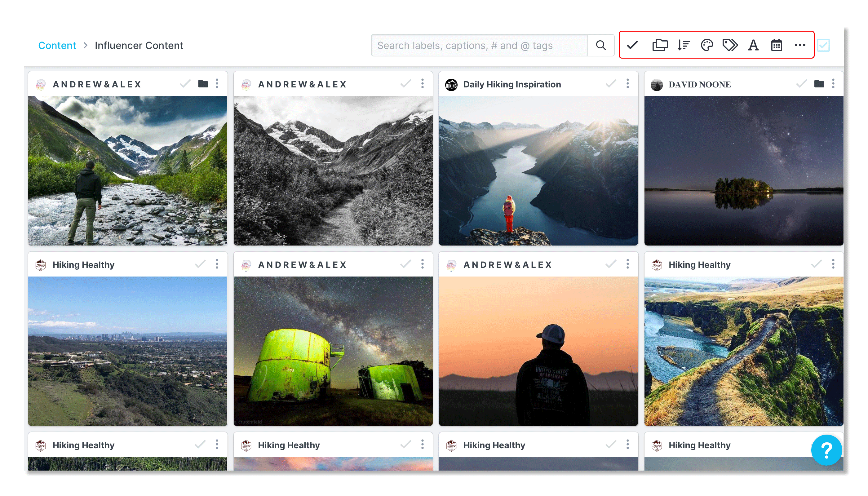Toggle the blue select-all checkbox
This screenshot has height=496, width=868.
click(823, 45)
